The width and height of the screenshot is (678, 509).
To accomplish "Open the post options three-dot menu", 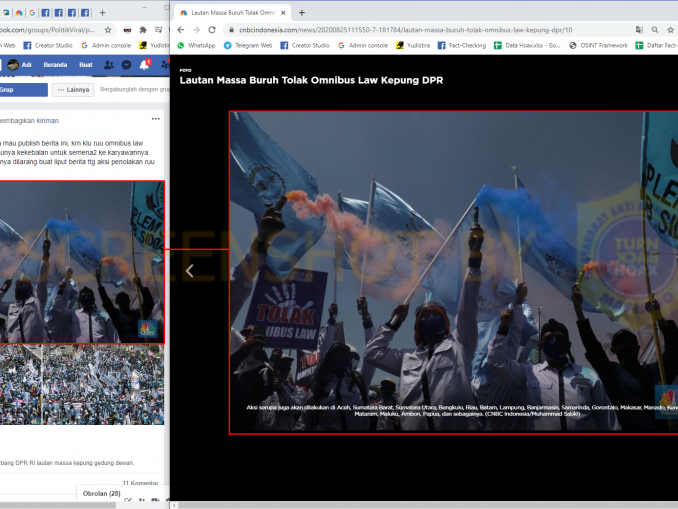I will pos(156,119).
